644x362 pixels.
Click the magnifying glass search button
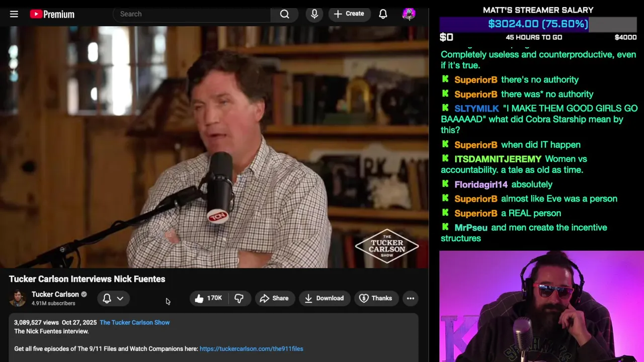tap(285, 14)
